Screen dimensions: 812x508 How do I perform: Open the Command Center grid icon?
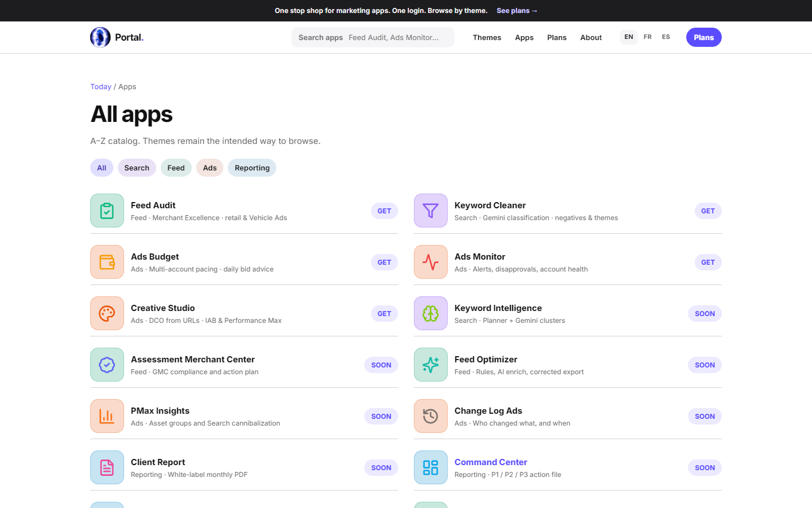pos(431,467)
